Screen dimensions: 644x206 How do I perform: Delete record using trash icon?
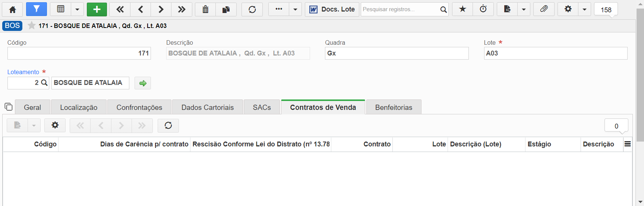click(205, 9)
